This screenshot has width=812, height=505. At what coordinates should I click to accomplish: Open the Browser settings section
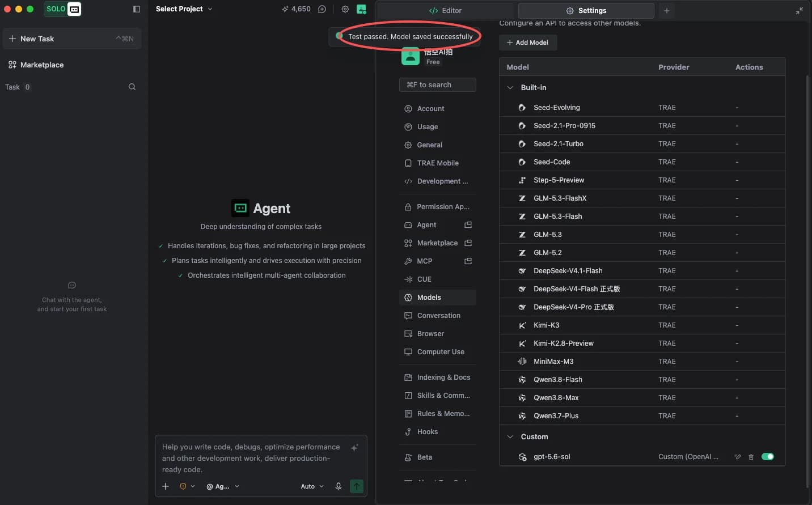[438, 334]
